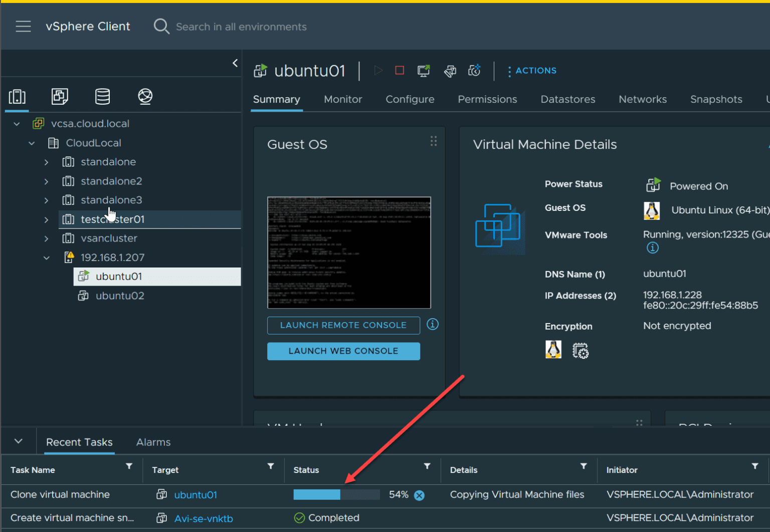Cancel the Clone virtual machine task progress
Image resolution: width=770 pixels, height=532 pixels.
coord(420,494)
